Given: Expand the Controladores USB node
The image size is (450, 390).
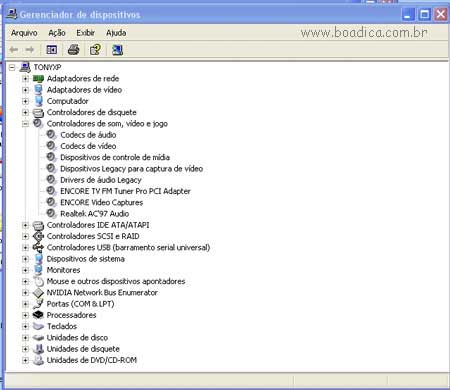Looking at the screenshot, I should pyautogui.click(x=25, y=248).
